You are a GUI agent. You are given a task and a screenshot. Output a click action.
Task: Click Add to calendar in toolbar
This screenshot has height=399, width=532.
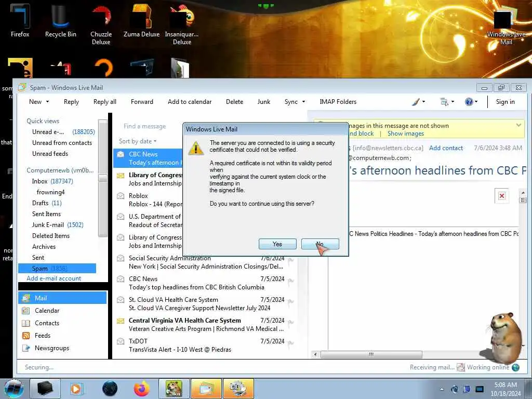coord(189,102)
